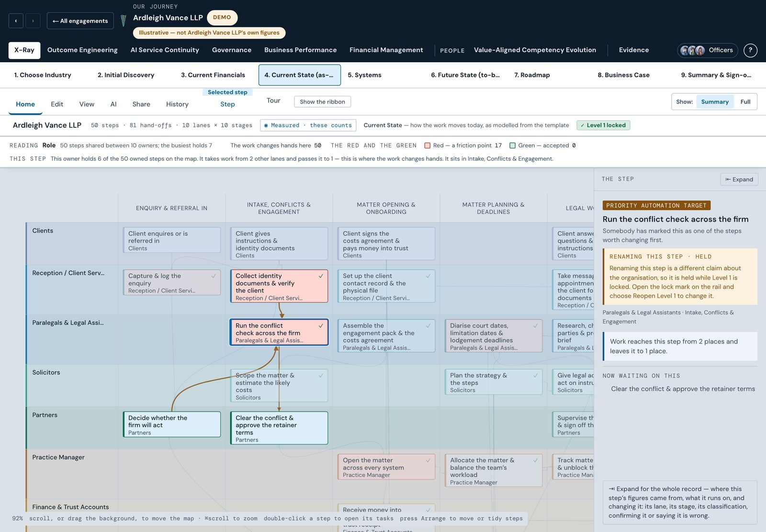Click the Officers avatars button
This screenshot has width=766, height=532.
(708, 50)
